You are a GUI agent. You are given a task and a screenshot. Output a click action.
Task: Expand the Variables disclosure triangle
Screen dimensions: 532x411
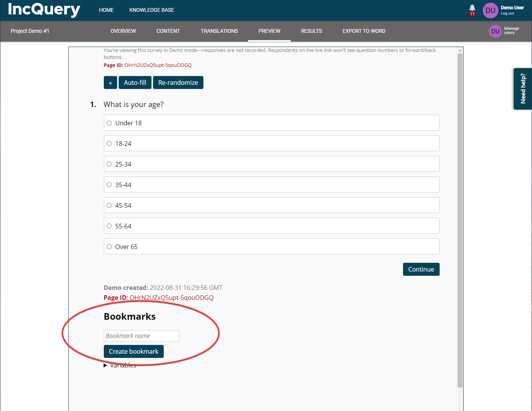pyautogui.click(x=105, y=366)
